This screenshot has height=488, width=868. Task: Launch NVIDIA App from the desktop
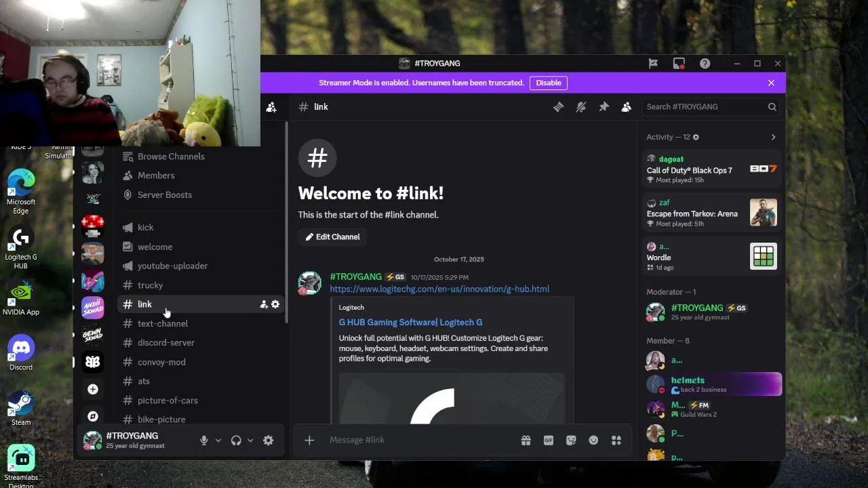(21, 299)
